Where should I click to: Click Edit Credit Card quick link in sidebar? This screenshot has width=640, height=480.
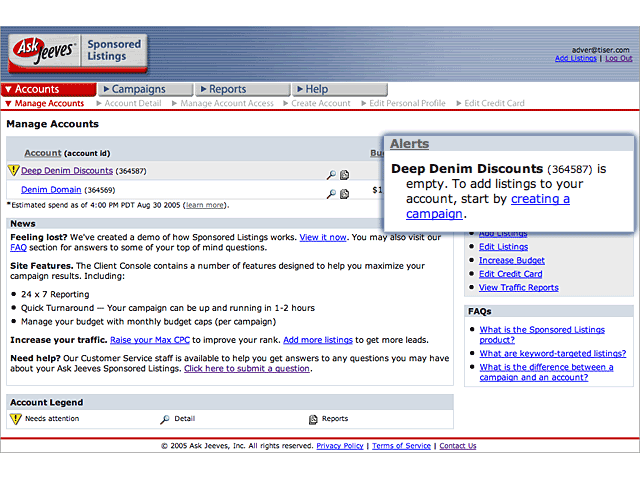click(x=511, y=274)
